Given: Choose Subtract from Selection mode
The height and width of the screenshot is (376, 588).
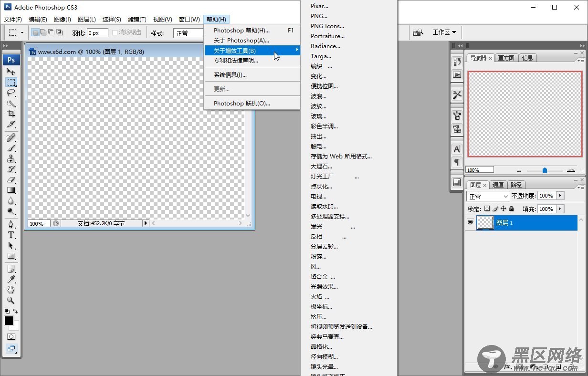Looking at the screenshot, I should coord(51,33).
